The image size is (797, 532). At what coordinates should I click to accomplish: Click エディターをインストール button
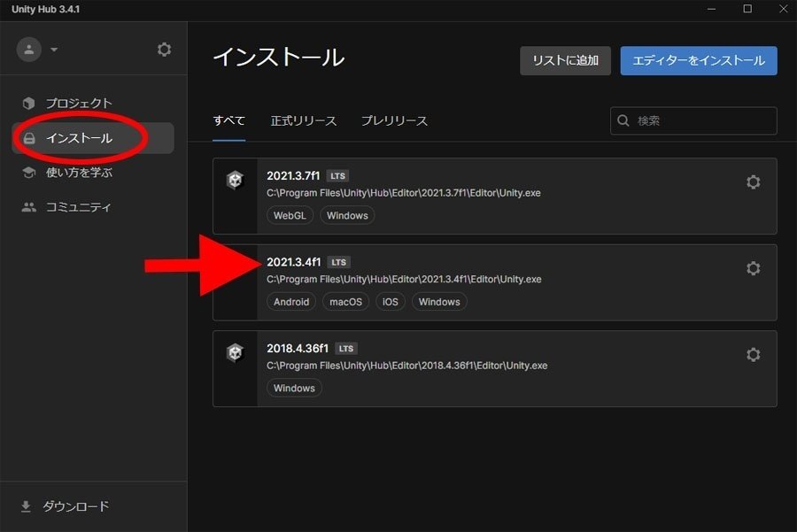pos(699,60)
